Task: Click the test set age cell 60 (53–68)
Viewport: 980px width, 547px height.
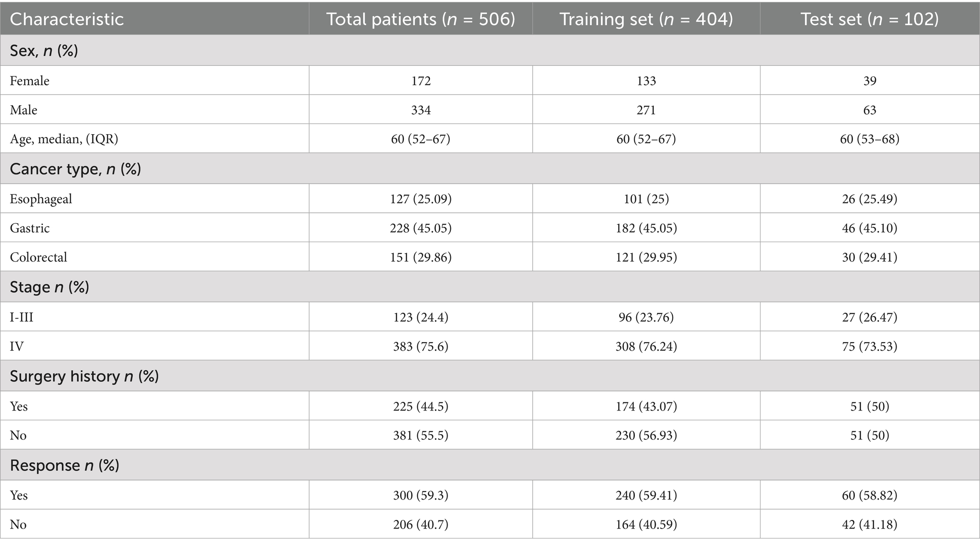Action: pos(870,139)
